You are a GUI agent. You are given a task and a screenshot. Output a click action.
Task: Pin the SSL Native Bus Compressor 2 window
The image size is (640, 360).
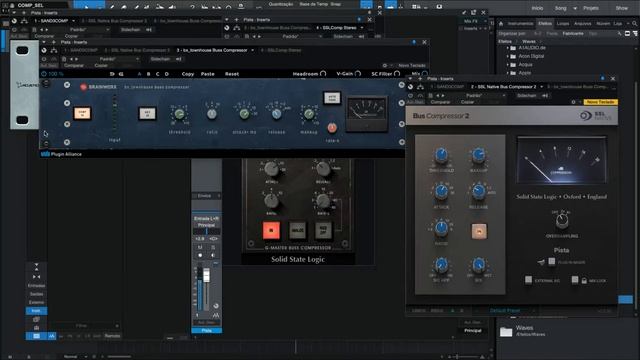pos(602,78)
